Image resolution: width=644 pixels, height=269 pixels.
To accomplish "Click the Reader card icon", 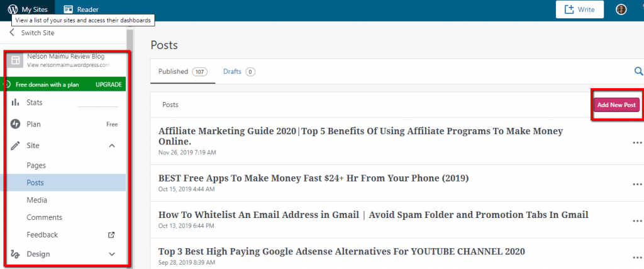I will coord(68,9).
